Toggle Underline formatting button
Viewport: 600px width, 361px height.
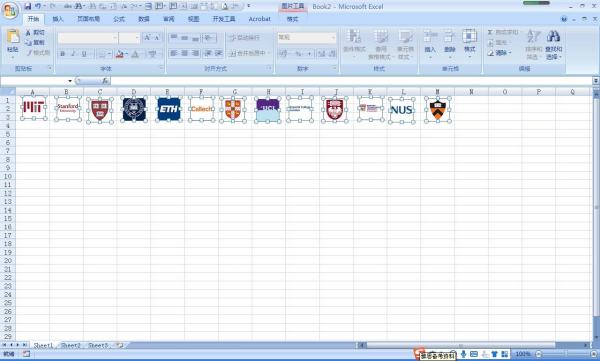84,54
